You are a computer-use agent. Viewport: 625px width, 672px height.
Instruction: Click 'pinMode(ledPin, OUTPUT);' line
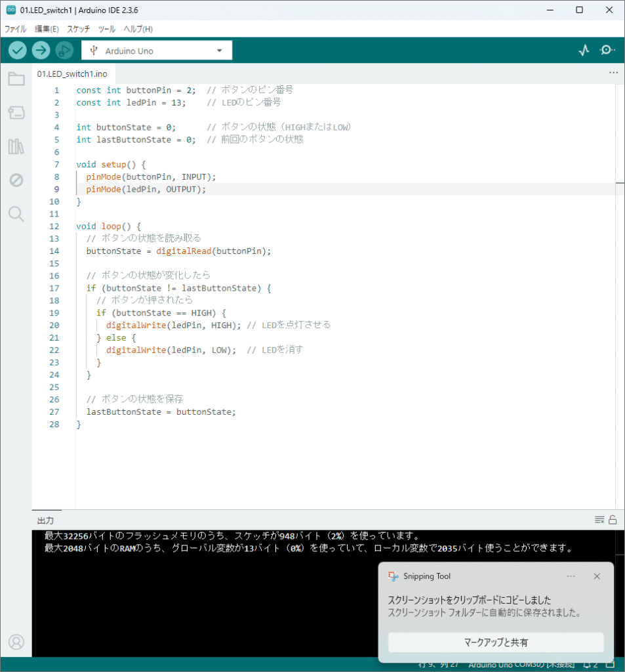[146, 190]
